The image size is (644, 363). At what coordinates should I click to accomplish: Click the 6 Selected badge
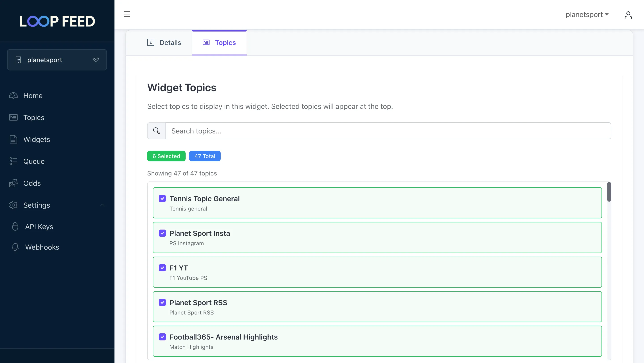(x=166, y=156)
